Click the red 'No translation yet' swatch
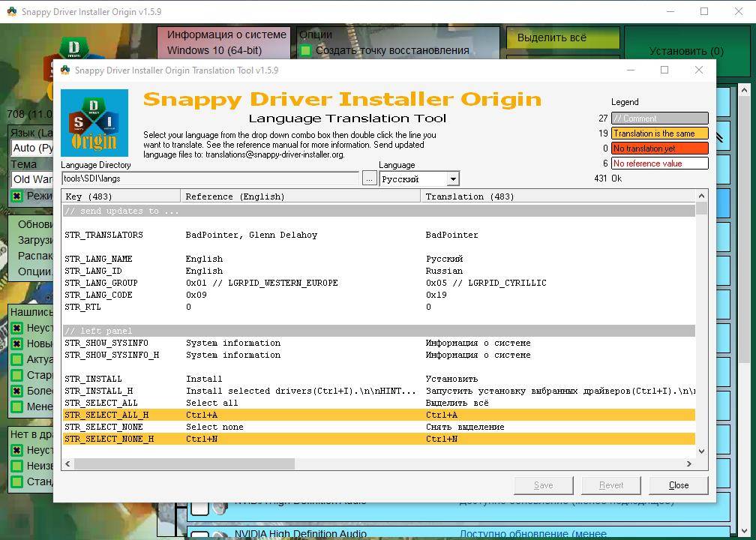 (659, 148)
